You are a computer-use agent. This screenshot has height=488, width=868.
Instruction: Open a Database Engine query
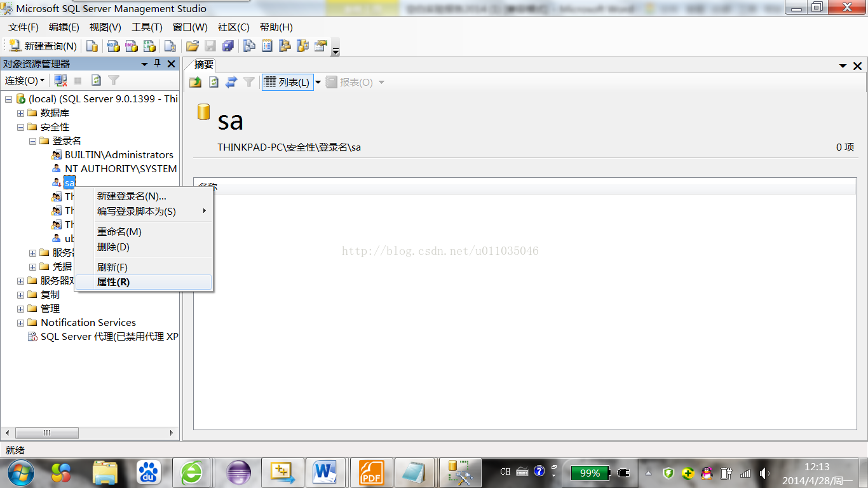pyautogui.click(x=92, y=46)
